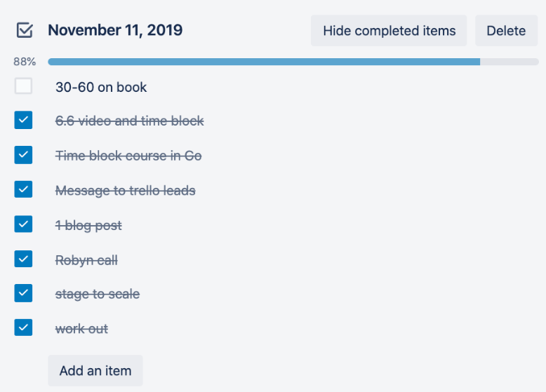The width and height of the screenshot is (546, 392).
Task: Click the November 11, 2019 checklist title
Action: click(x=115, y=30)
